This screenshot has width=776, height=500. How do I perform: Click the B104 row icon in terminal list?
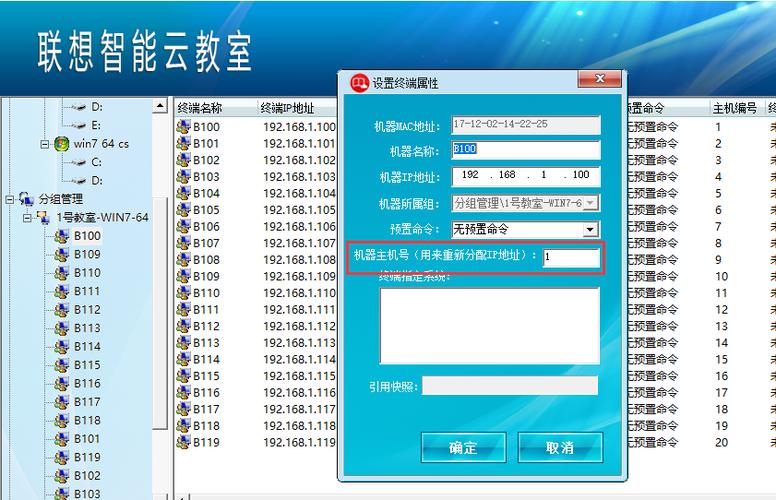184,193
